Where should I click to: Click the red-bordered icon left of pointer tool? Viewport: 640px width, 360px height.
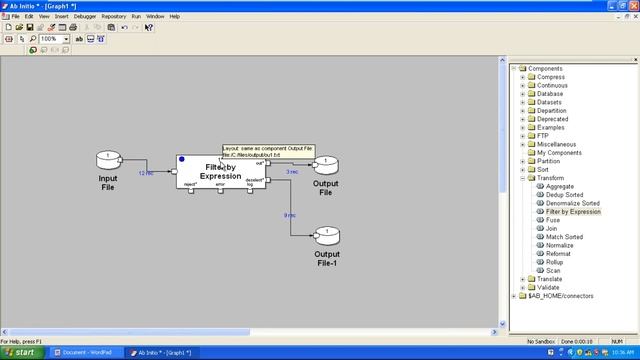(9, 39)
